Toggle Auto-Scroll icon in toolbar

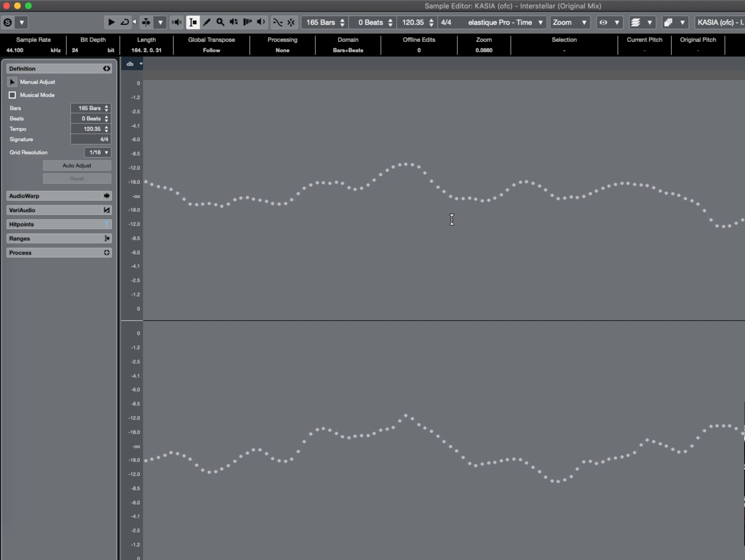146,22
